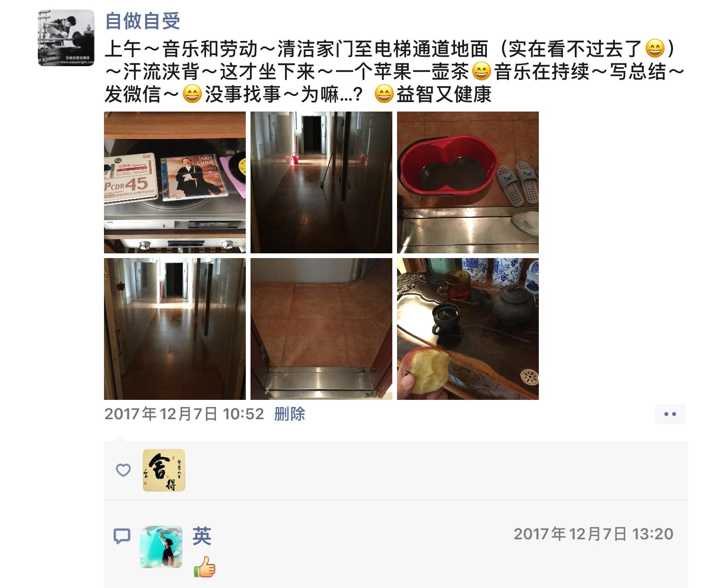This screenshot has height=588, width=726.
Task: Open the two-dot like/comment menu button
Action: click(670, 414)
